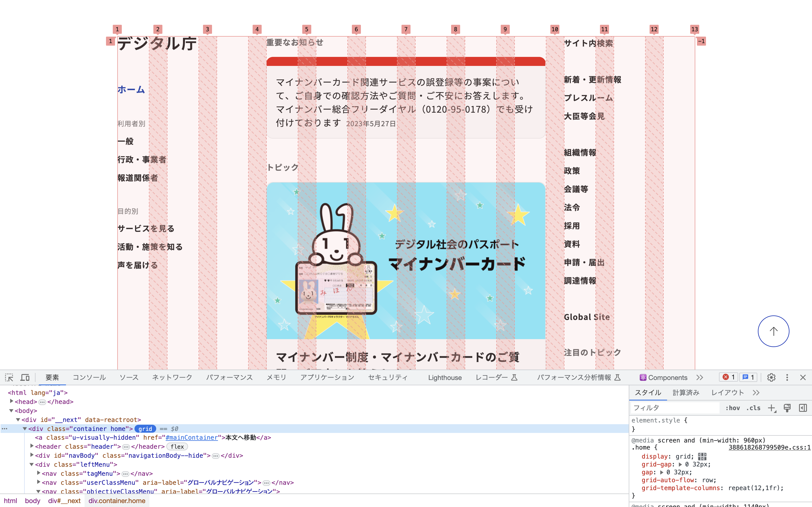Viewport: 812px width, 507px height.
Task: Open stylesheet link 388618268799509e.css:1
Action: 769,447
